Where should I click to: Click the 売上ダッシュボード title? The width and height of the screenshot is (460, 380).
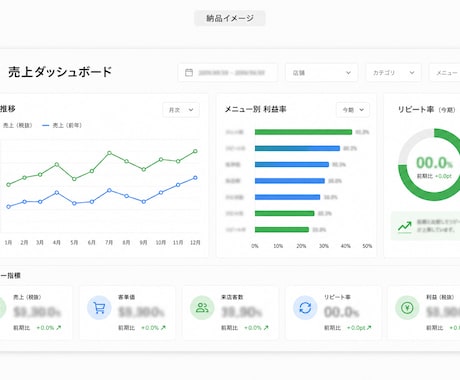click(x=60, y=72)
